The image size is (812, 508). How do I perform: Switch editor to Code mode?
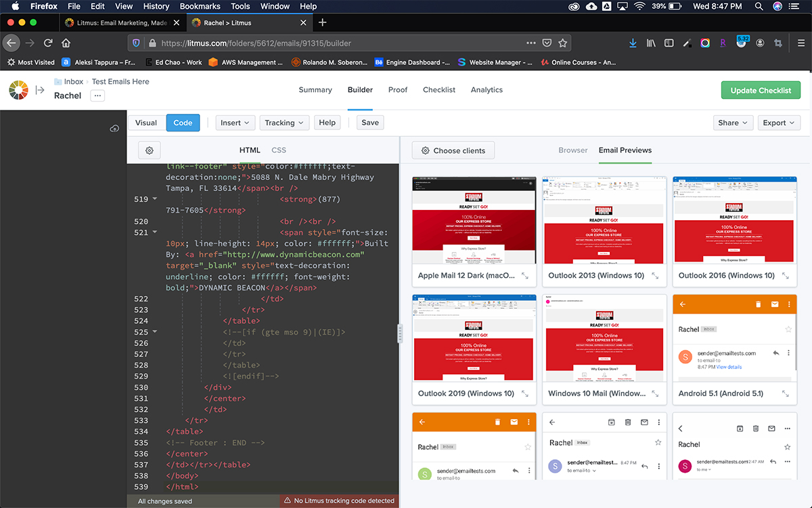tap(183, 123)
